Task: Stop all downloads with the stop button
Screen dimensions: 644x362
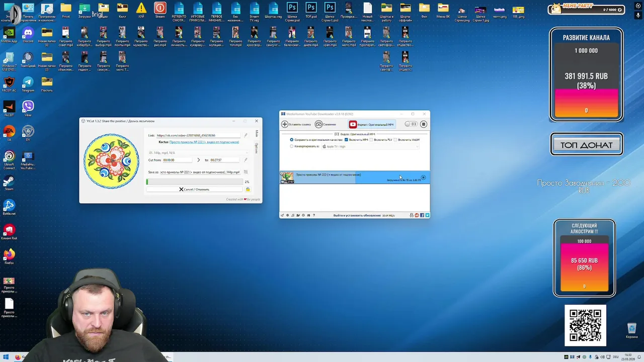Action: (424, 124)
